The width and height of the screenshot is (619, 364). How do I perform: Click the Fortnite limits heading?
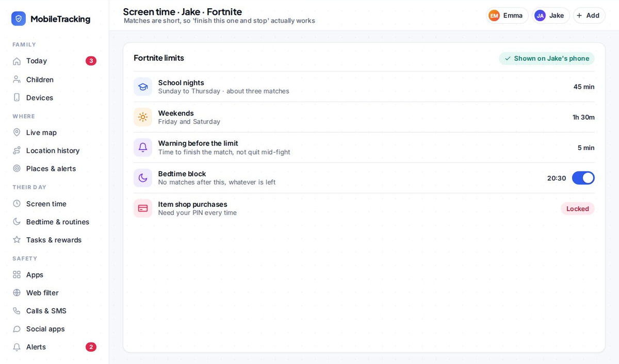pyautogui.click(x=159, y=58)
